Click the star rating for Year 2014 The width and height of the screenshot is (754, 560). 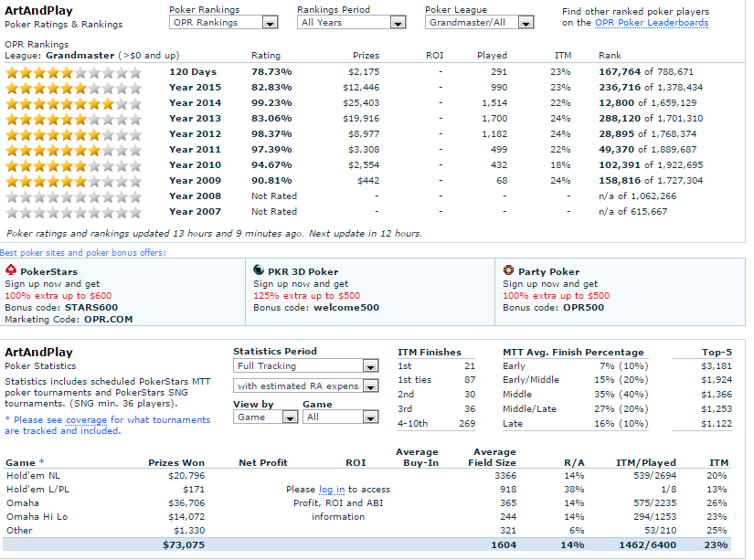pos(74,103)
